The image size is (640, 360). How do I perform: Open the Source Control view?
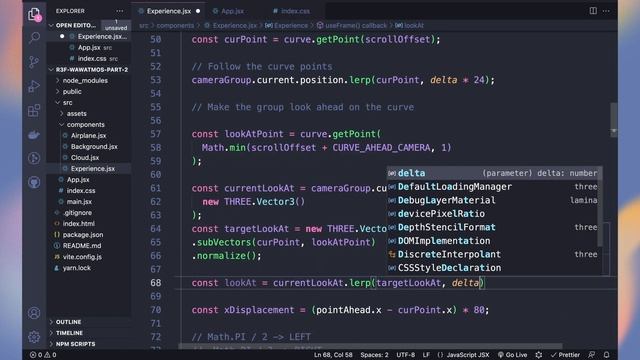[34, 62]
